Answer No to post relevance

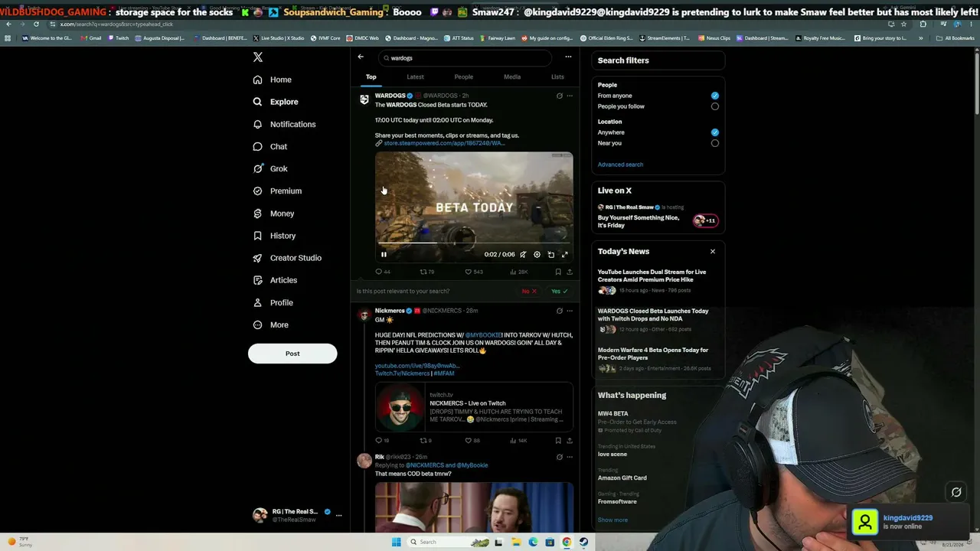pyautogui.click(x=529, y=292)
